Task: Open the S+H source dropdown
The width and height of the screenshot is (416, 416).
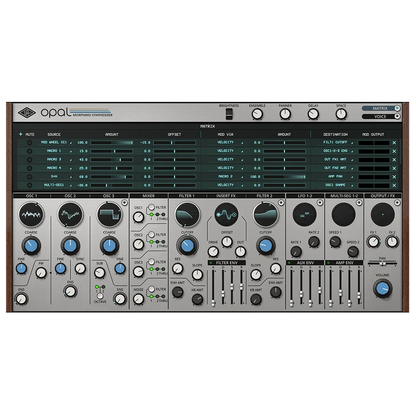Action: (x=56, y=177)
